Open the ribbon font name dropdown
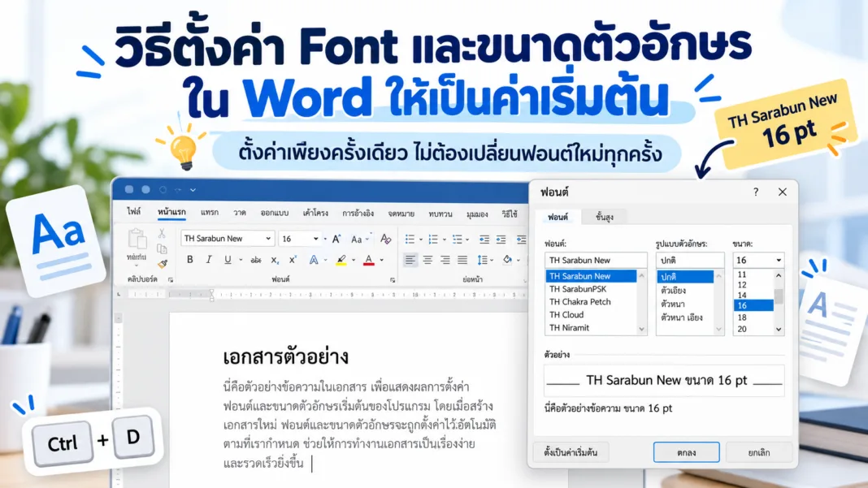 [x=268, y=239]
